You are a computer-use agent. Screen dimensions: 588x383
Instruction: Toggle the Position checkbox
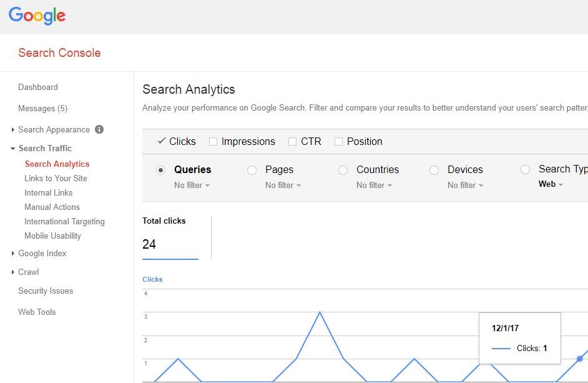[338, 142]
